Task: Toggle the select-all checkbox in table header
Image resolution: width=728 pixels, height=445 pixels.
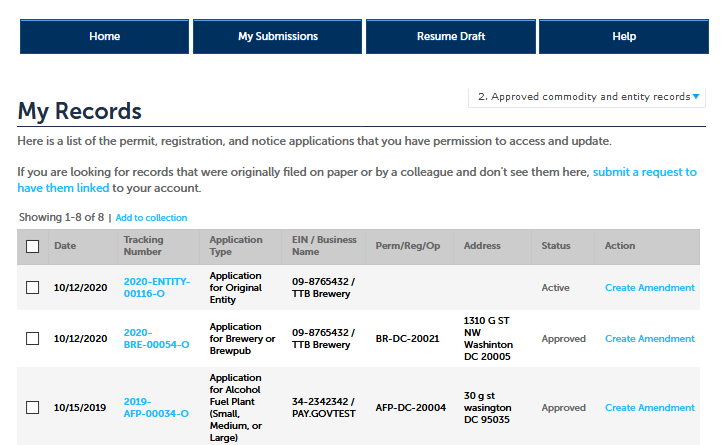Action: coord(33,246)
